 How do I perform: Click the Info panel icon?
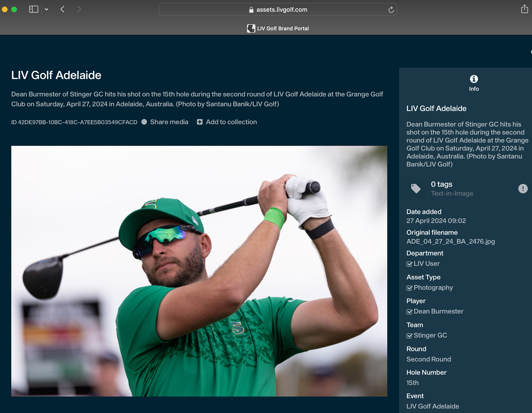point(474,79)
